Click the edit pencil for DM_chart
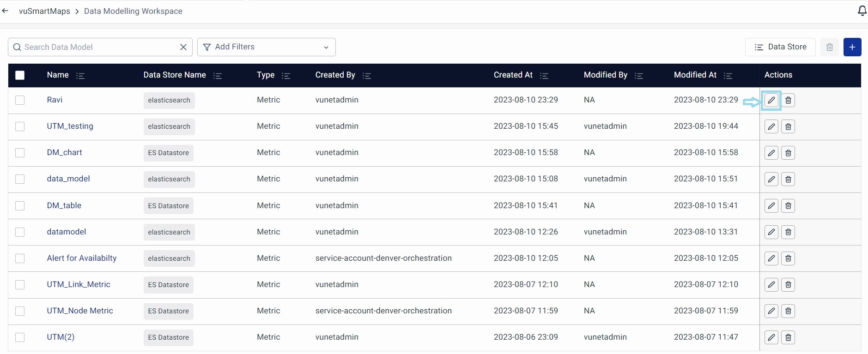Viewport: 868px width, 354px height. (771, 153)
